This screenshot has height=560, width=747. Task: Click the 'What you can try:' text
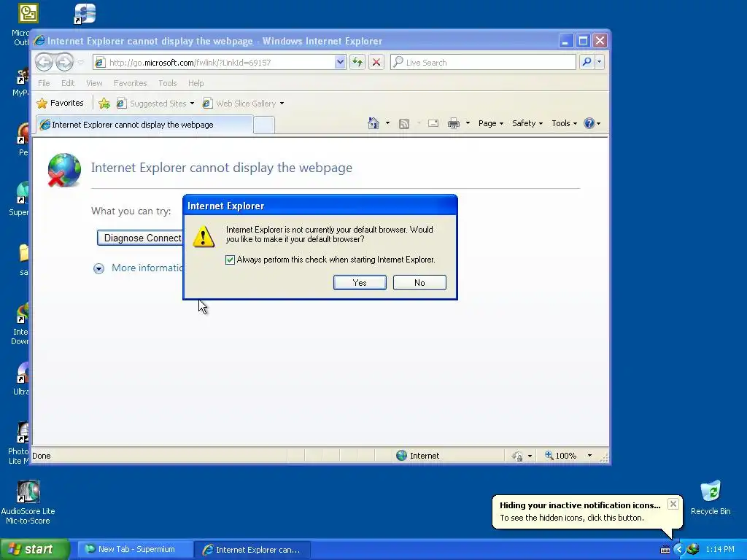pyautogui.click(x=131, y=211)
